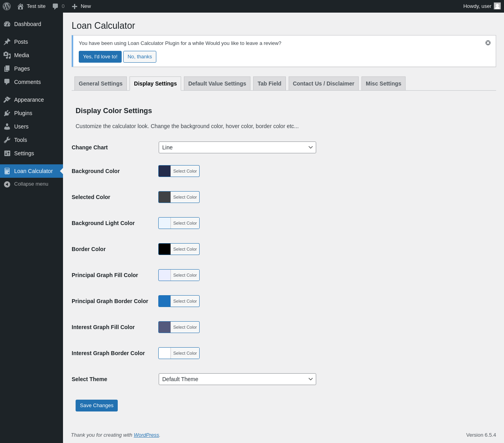The width and height of the screenshot is (504, 443).
Task: Dismiss the review notice with X icon
Action: coord(488,43)
